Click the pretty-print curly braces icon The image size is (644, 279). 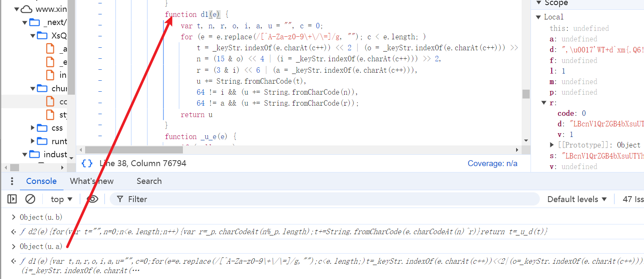(x=87, y=163)
